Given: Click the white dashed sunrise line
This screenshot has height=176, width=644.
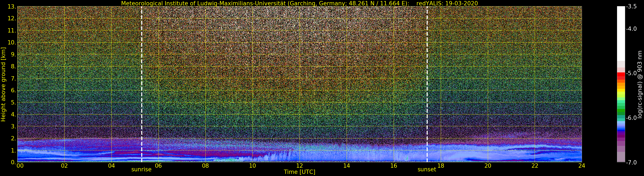Looking at the screenshot, I should click(x=141, y=84).
